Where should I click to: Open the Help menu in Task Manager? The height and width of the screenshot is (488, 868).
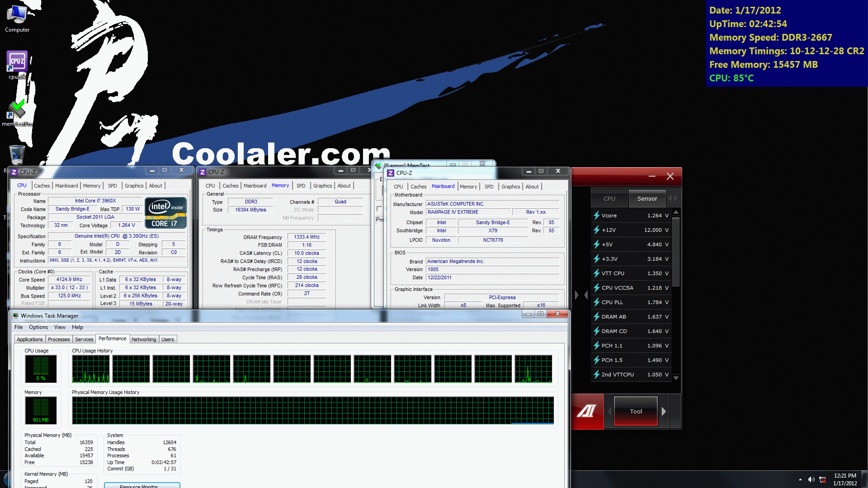(77, 327)
